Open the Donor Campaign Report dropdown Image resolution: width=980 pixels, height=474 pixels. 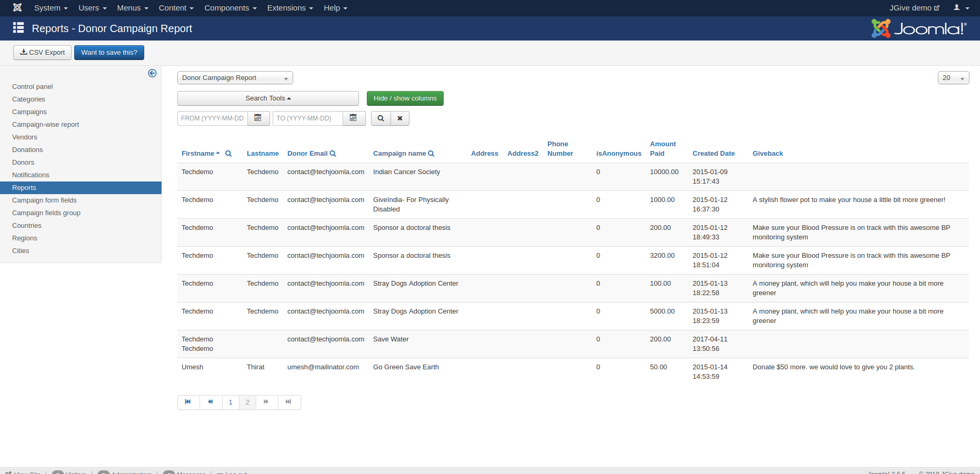point(235,78)
